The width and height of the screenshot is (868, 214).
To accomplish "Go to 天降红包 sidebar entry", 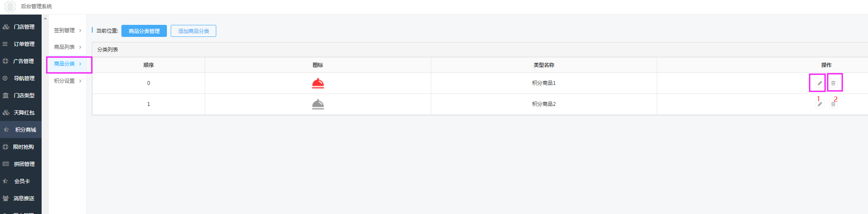I will [21, 112].
